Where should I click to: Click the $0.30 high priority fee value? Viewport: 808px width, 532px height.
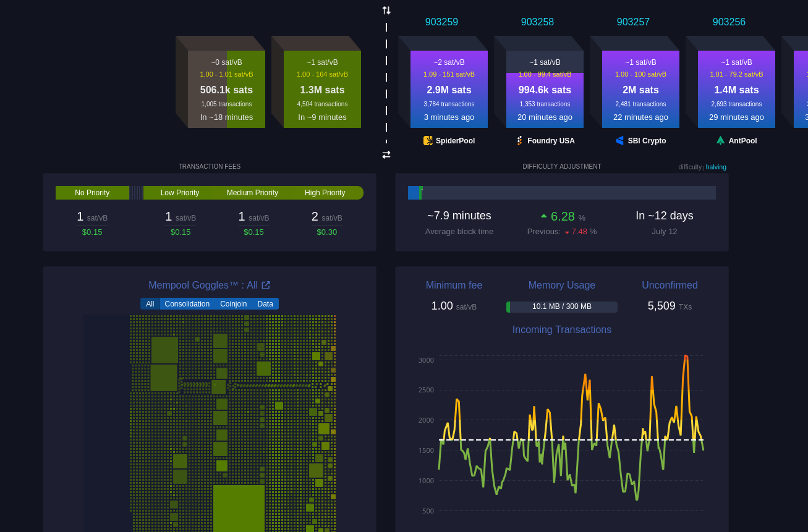327,232
